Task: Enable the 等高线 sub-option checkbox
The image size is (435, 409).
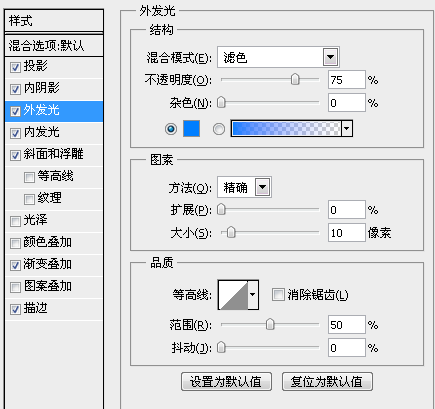Action: (29, 177)
